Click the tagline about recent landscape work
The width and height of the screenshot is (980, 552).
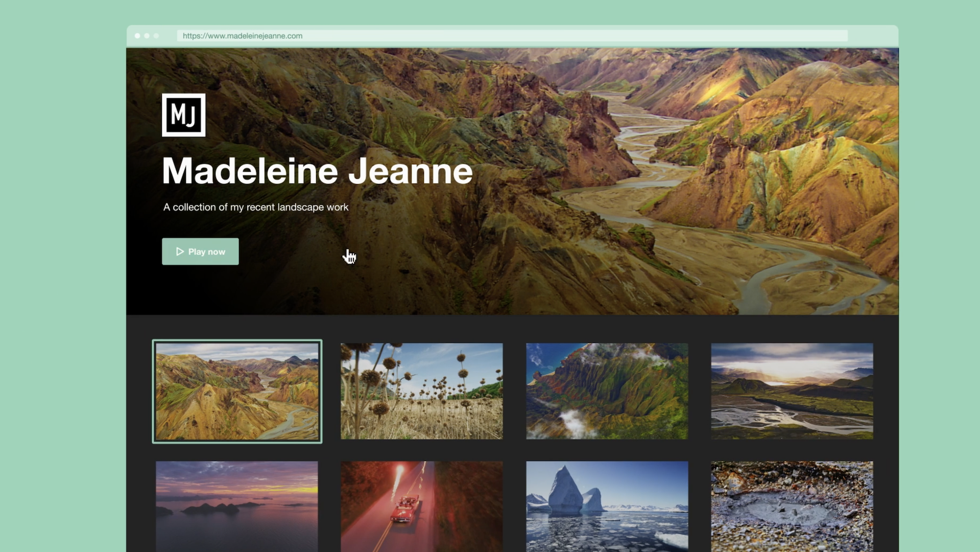255,207
